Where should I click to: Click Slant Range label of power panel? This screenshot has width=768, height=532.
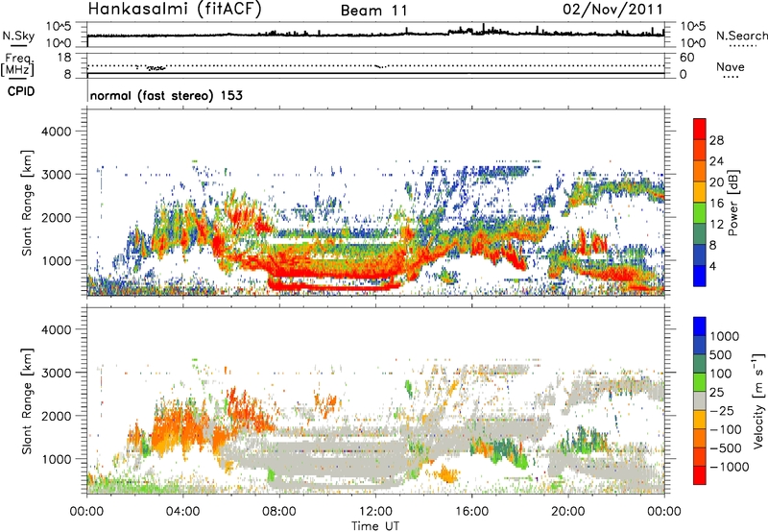point(27,203)
